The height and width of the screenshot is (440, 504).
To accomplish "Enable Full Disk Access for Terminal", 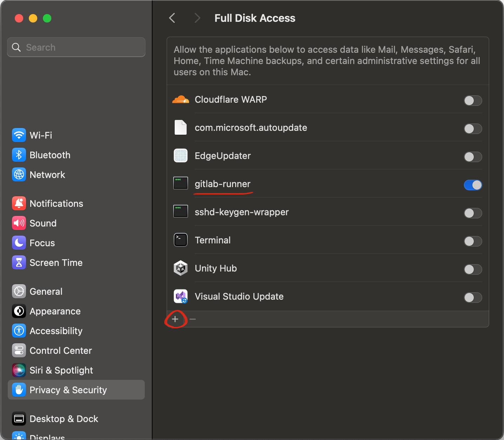I will click(x=473, y=241).
